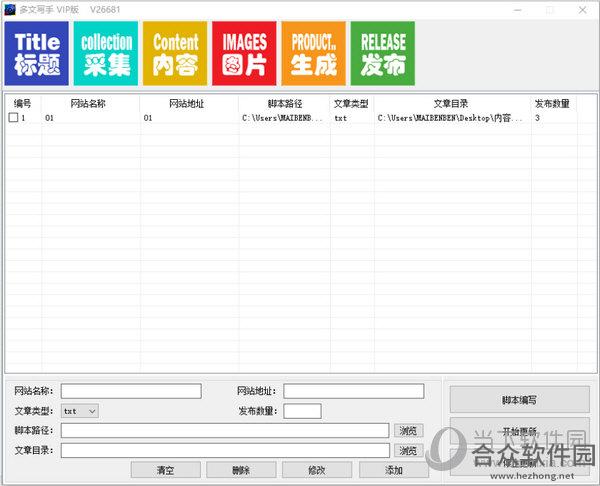The image size is (600, 486).
Task: Click the 脚本编写 button
Action: [520, 400]
